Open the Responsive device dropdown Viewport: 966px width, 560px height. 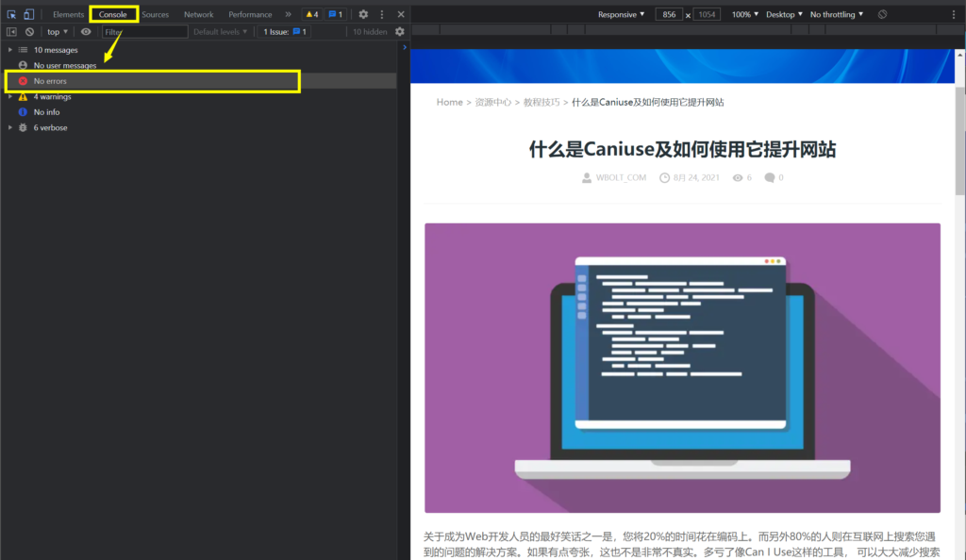click(621, 14)
